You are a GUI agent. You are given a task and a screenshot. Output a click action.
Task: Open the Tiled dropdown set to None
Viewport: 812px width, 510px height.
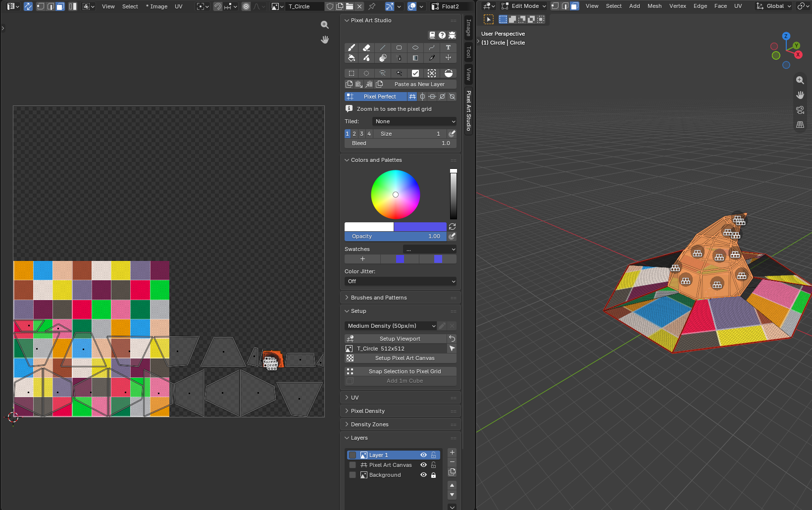coord(414,121)
